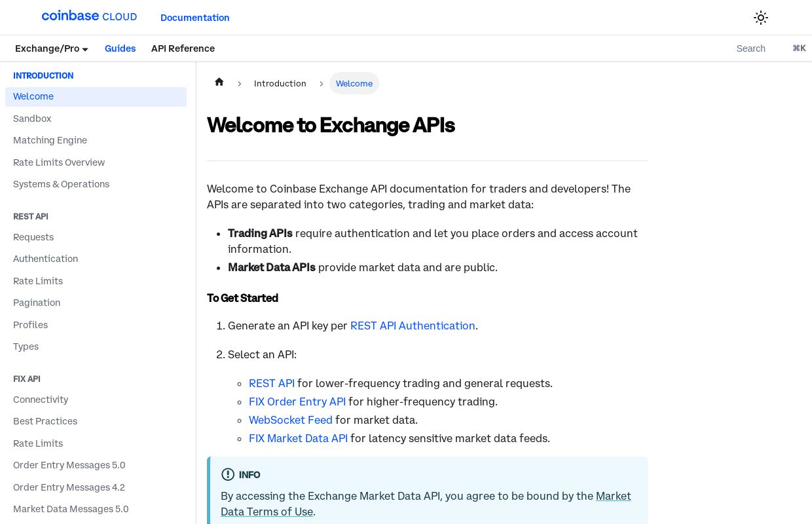The image size is (812, 524).
Task: Open Order Entry Messages 4.2
Action: [x=96, y=487]
